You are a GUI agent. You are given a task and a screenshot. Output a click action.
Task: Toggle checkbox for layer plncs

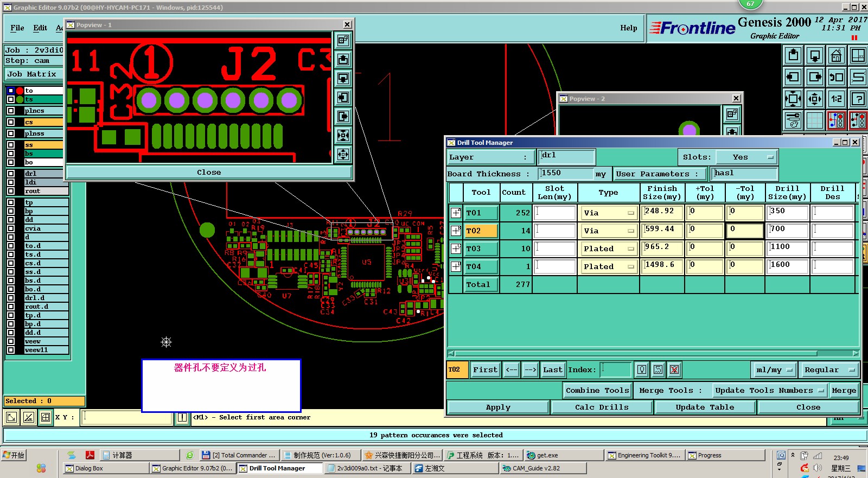[x=11, y=111]
